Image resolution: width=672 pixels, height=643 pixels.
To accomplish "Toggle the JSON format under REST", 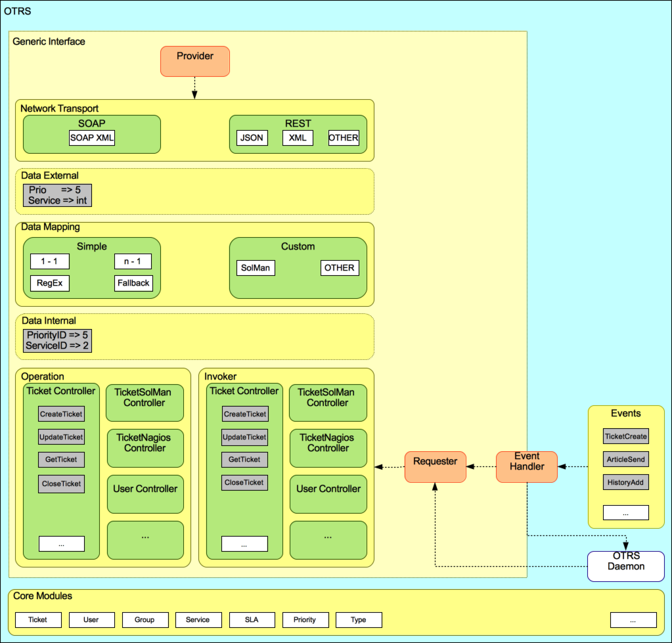I will 252,137.
